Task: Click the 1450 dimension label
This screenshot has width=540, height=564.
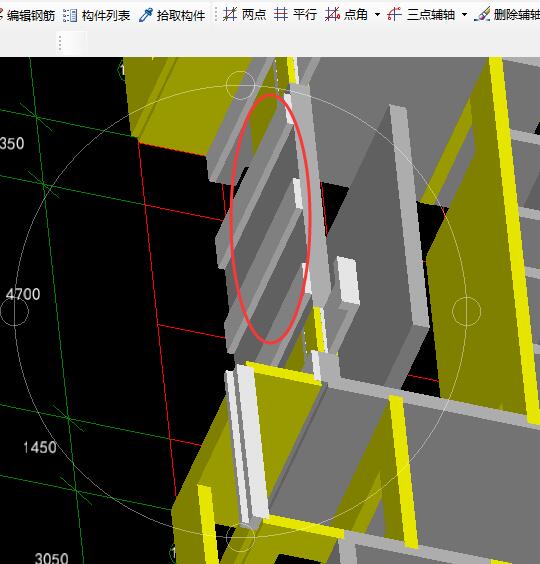Action: tap(40, 447)
